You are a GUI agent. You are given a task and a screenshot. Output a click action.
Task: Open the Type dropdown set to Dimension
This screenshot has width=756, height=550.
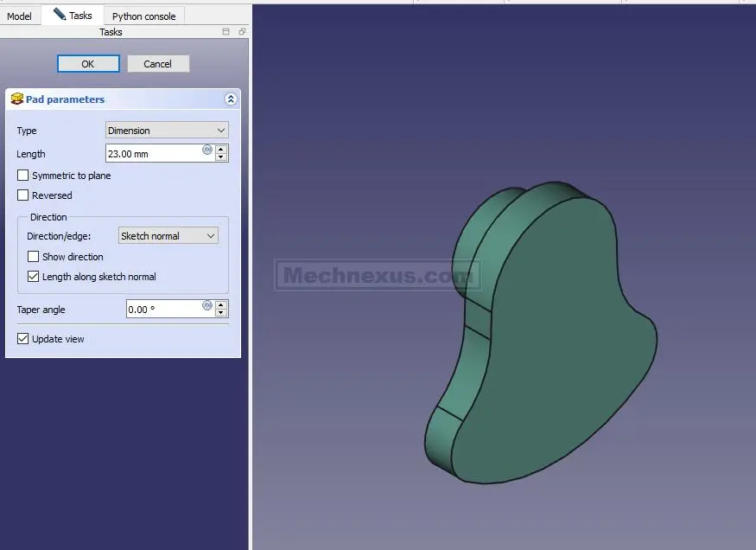(x=167, y=131)
